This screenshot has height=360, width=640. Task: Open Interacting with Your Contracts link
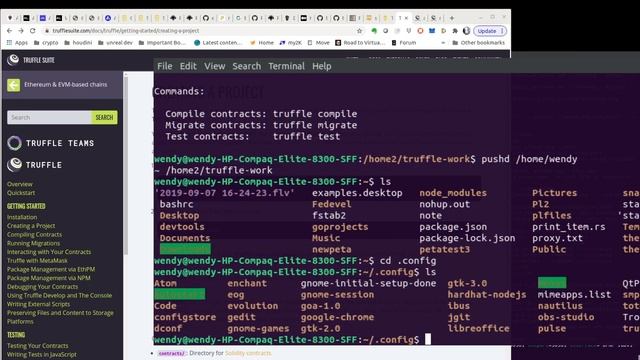49,252
